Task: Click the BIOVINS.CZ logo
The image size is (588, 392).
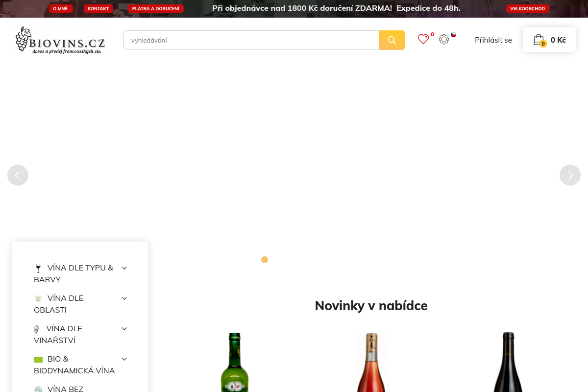Action: [x=59, y=40]
